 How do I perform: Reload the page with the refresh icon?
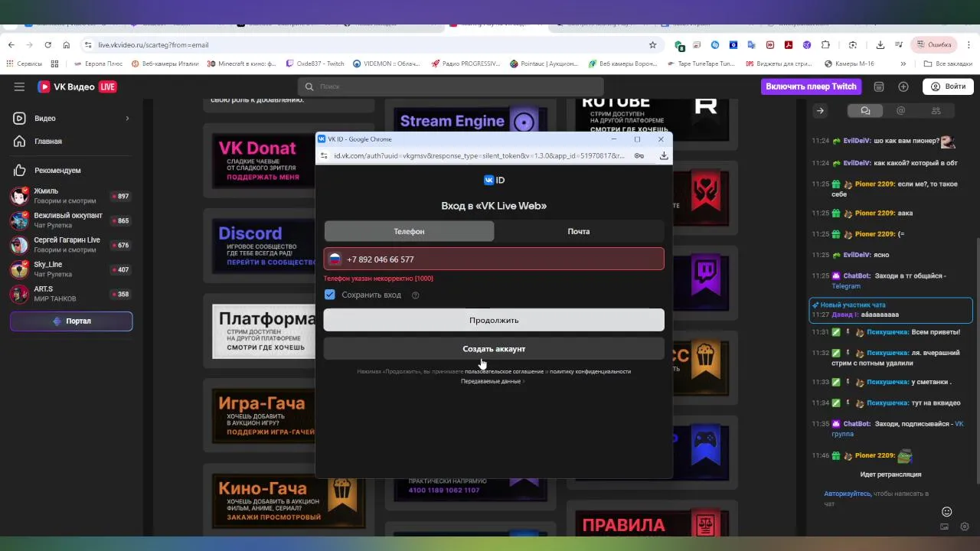[47, 45]
